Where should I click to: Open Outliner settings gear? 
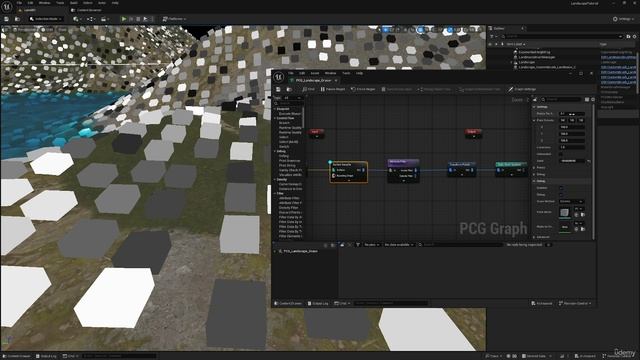635,36
